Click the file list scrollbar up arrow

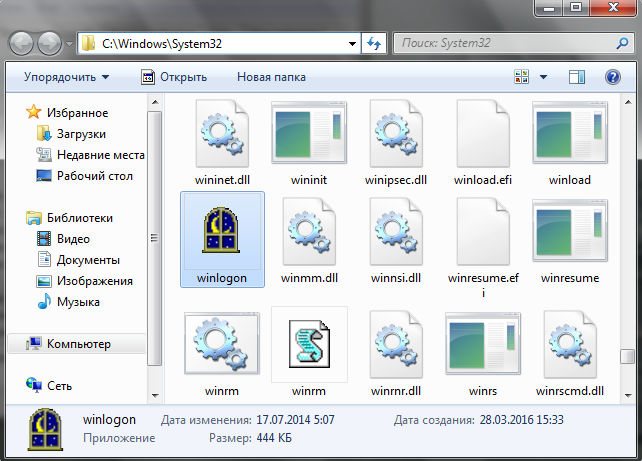point(628,102)
